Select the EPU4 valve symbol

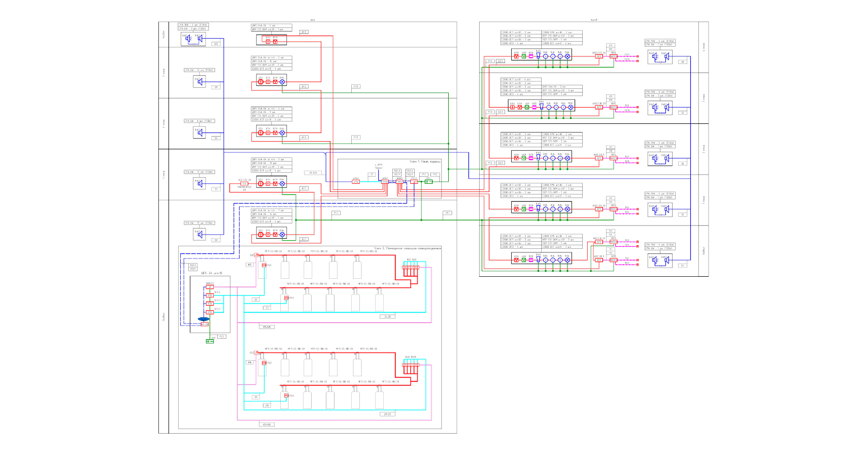(286, 396)
